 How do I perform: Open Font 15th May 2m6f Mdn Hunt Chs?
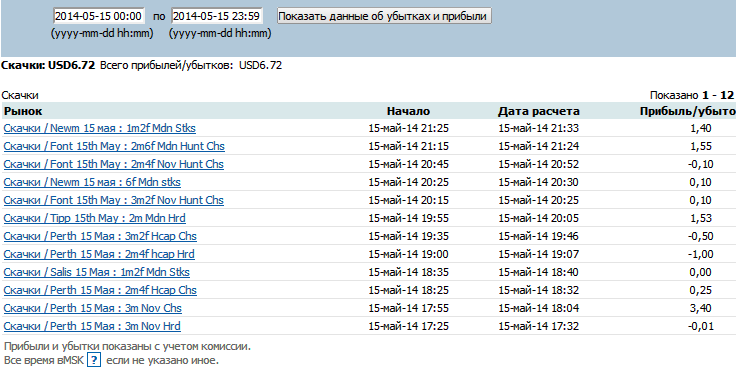click(x=114, y=146)
